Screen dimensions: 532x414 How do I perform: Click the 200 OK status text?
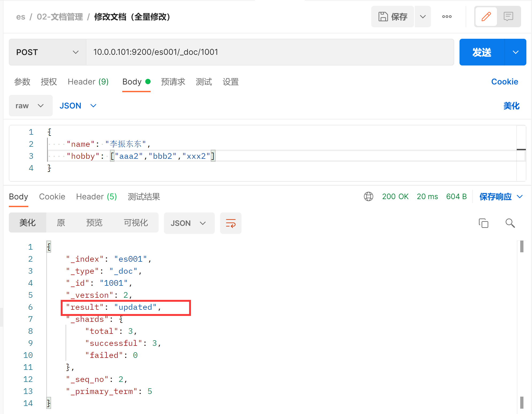tap(395, 196)
